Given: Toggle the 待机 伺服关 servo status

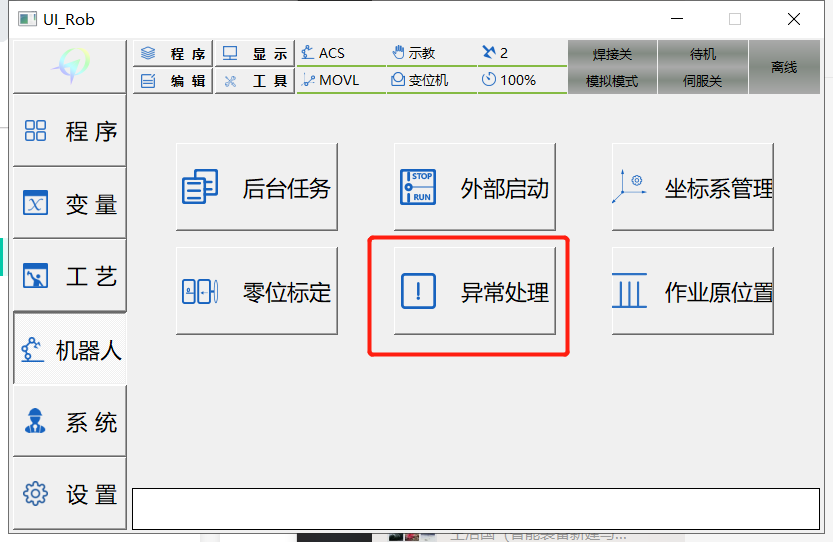Looking at the screenshot, I should (x=702, y=67).
